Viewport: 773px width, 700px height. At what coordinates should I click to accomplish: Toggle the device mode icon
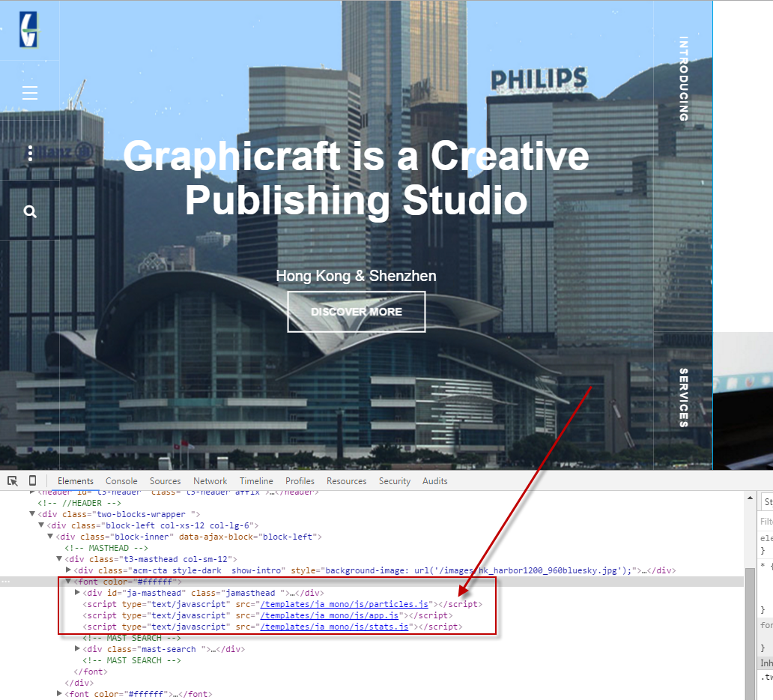click(x=32, y=480)
